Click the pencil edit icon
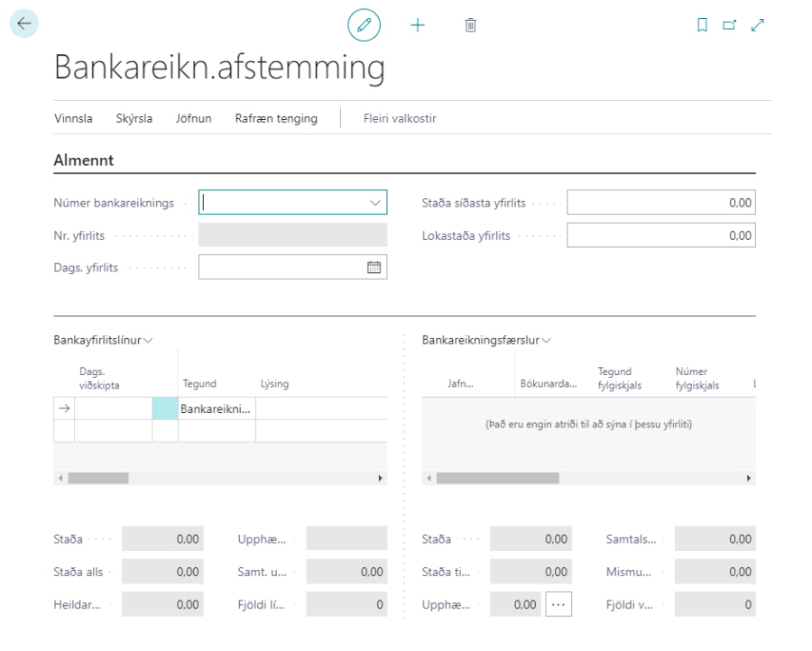The height and width of the screenshot is (651, 812). pyautogui.click(x=364, y=25)
